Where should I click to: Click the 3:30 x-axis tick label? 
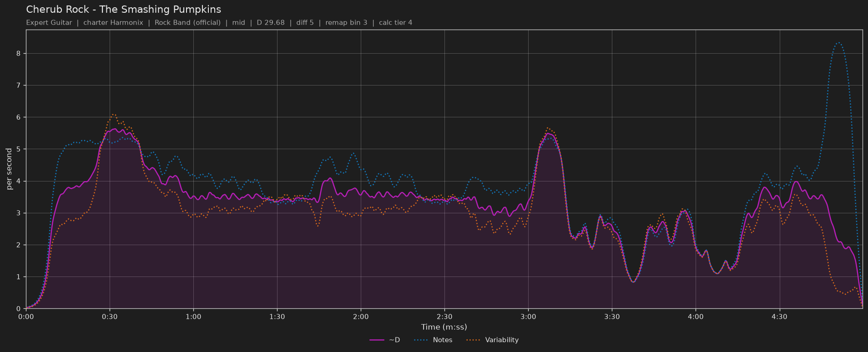[612, 317]
